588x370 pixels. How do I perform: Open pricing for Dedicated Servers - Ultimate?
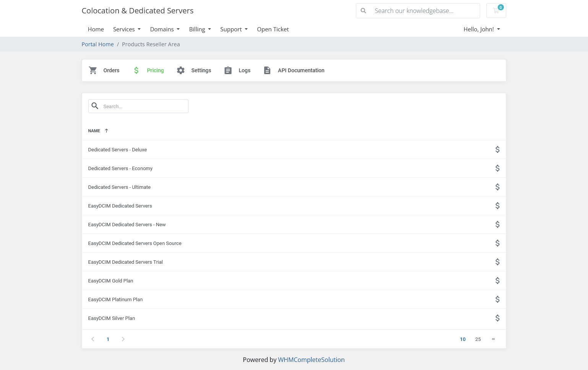pyautogui.click(x=497, y=187)
